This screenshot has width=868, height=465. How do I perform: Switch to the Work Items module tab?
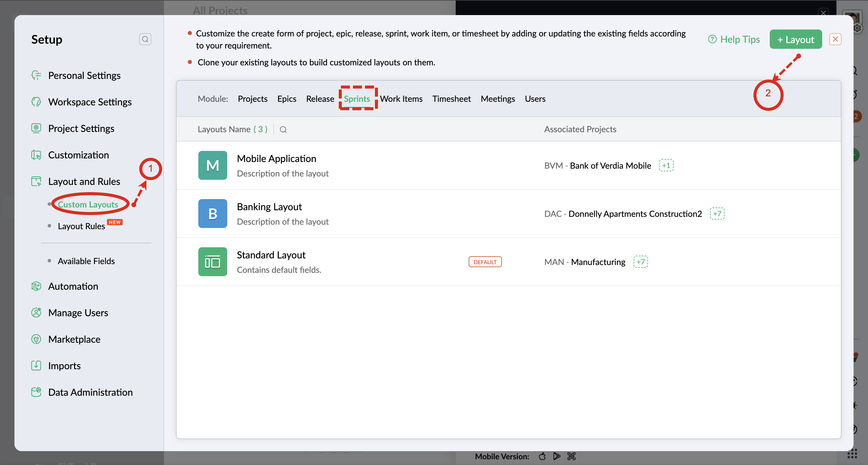[401, 99]
